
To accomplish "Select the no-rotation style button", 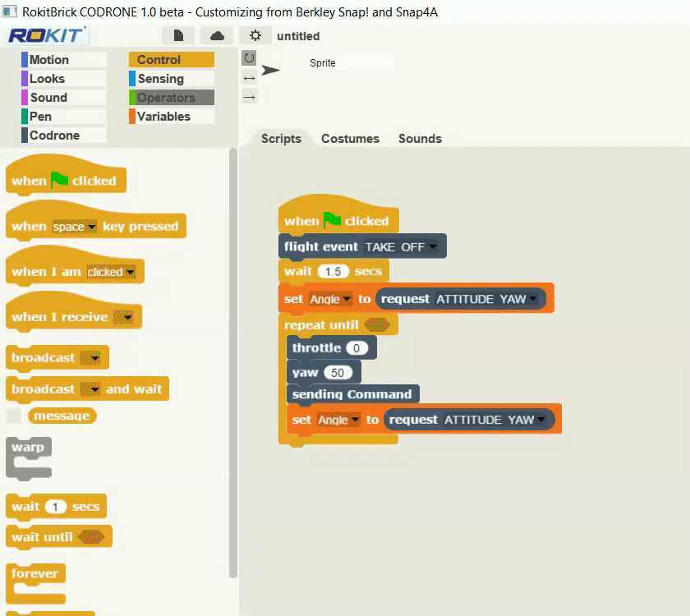I will (x=249, y=97).
